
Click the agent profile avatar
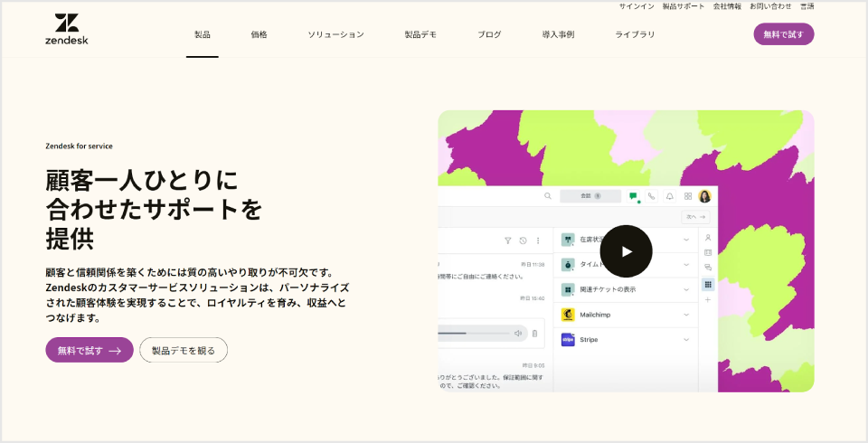tap(704, 196)
